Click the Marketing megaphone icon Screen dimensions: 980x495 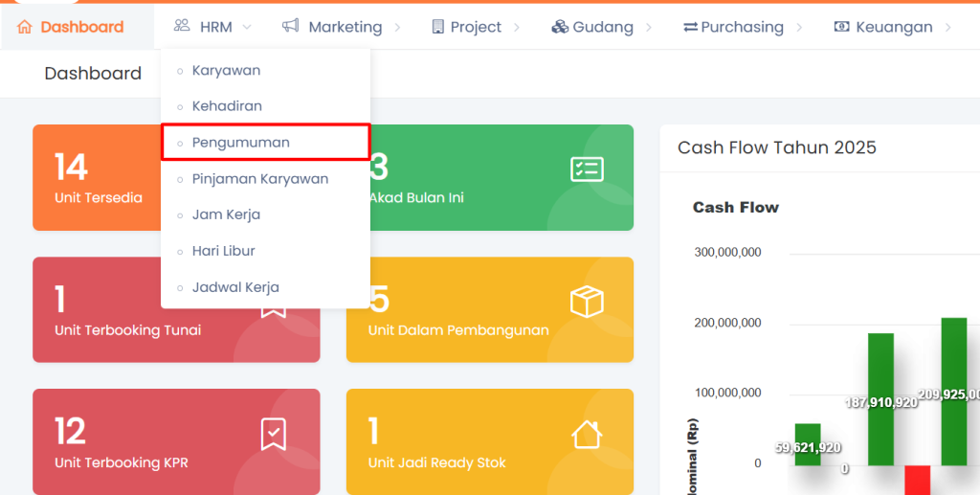(291, 26)
